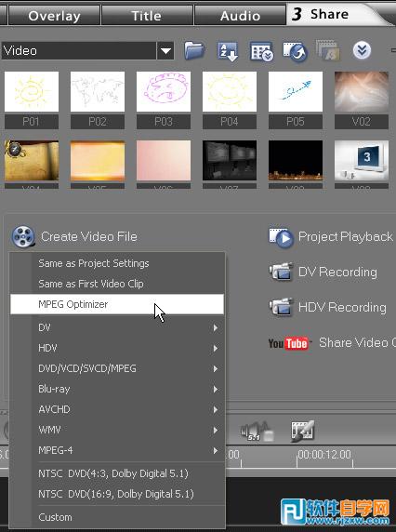Expand the Video library dropdown arrow
Screen dimensions: 396x532
pos(165,51)
